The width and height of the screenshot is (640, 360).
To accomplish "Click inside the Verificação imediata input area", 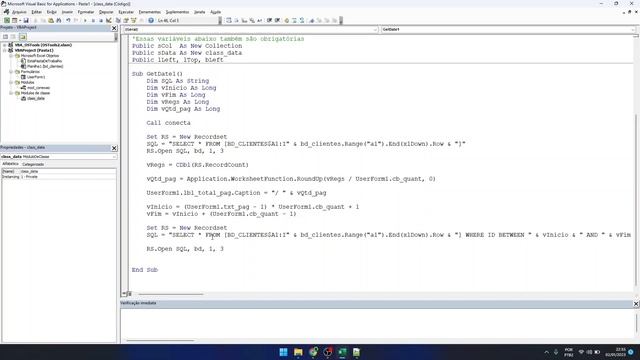I will [x=378, y=322].
